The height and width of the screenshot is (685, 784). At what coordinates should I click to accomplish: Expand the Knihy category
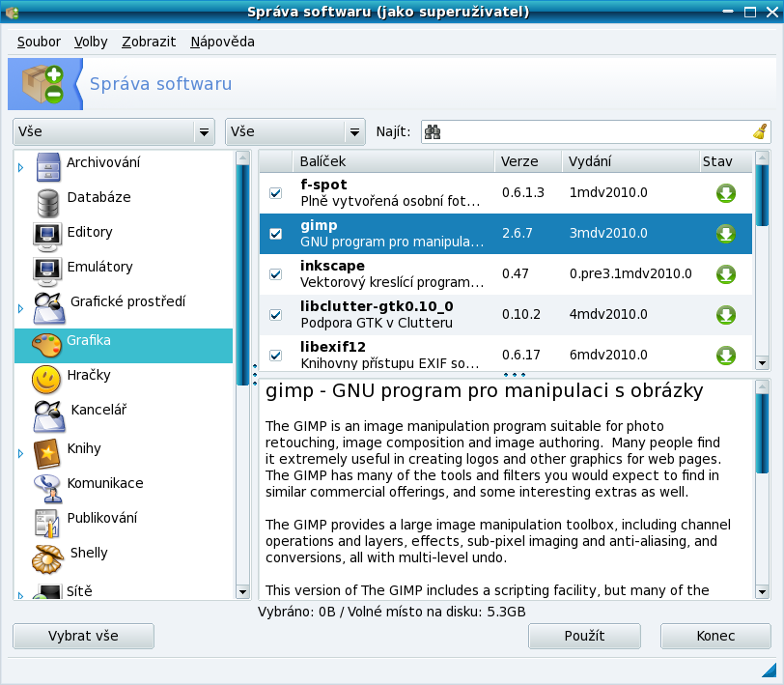20,454
